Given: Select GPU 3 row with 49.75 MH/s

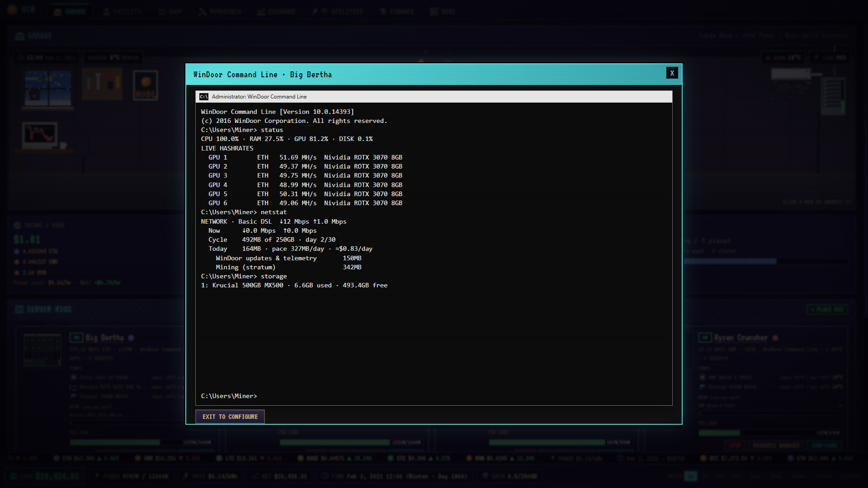Looking at the screenshot, I should 305,175.
